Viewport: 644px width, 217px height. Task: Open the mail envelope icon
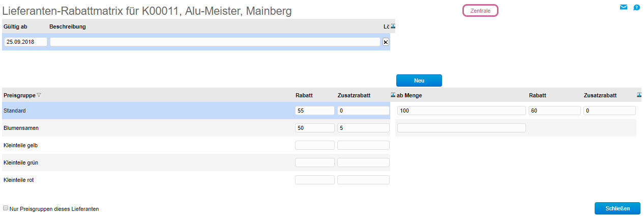[624, 7]
